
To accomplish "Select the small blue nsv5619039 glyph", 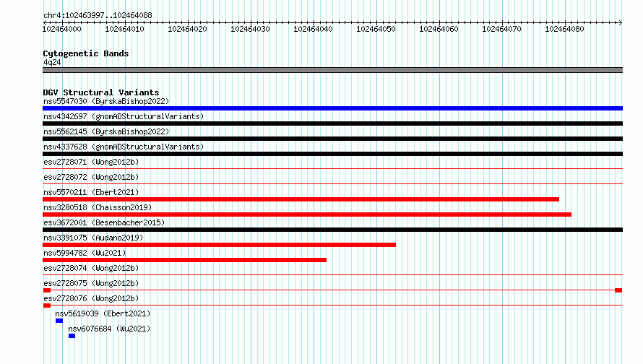I will [x=59, y=321].
